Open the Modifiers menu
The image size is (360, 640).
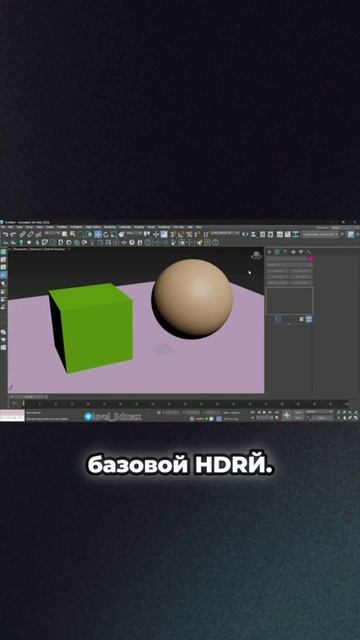tap(62, 227)
